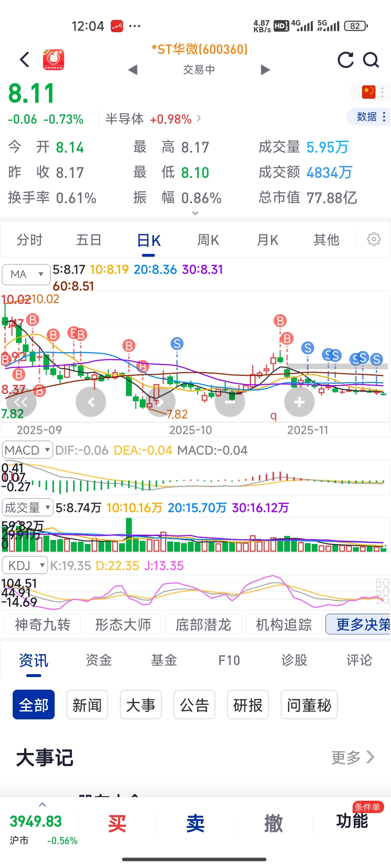Tap the S sell marker above 2025-10
Image resolution: width=391 pixels, height=868 pixels.
(x=177, y=344)
